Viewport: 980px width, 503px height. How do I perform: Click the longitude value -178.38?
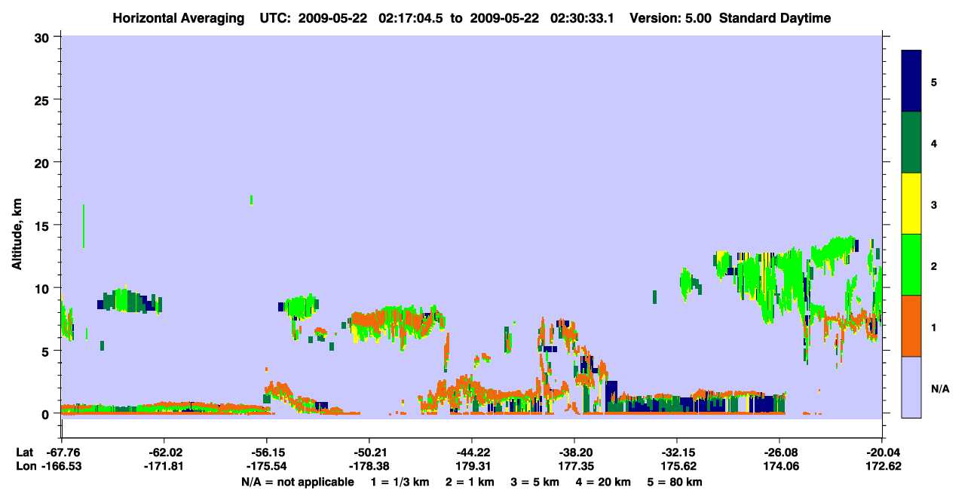pos(369,466)
